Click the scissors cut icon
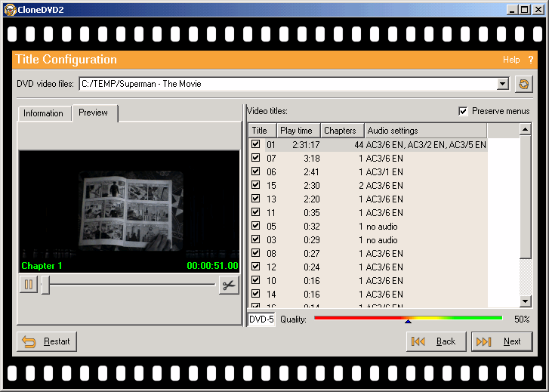 tap(229, 285)
